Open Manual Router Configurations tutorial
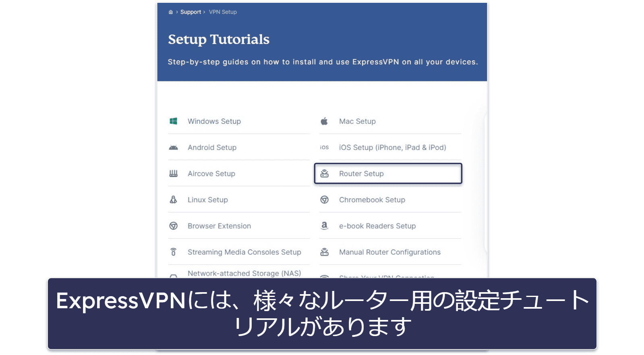Image resolution: width=644 pixels, height=355 pixels. click(x=390, y=252)
